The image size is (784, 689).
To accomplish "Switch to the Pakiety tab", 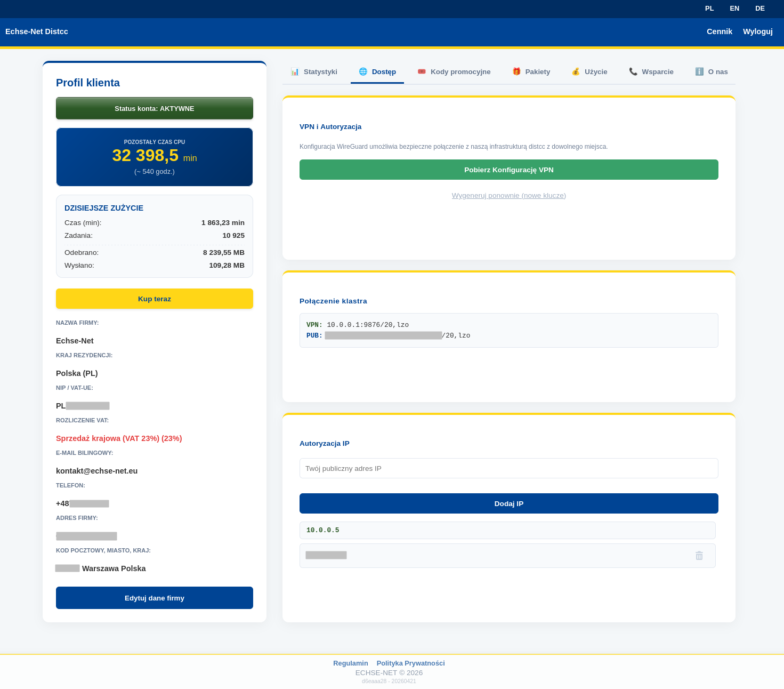I will (537, 72).
